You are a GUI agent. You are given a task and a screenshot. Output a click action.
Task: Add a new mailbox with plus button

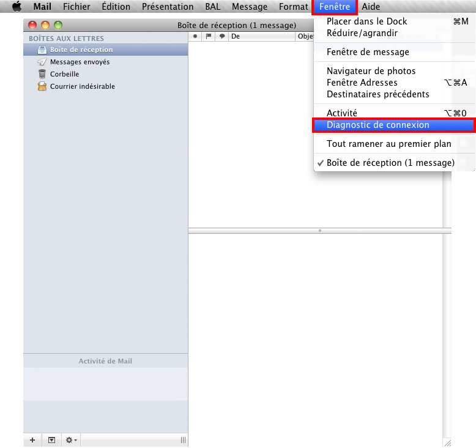click(32, 440)
